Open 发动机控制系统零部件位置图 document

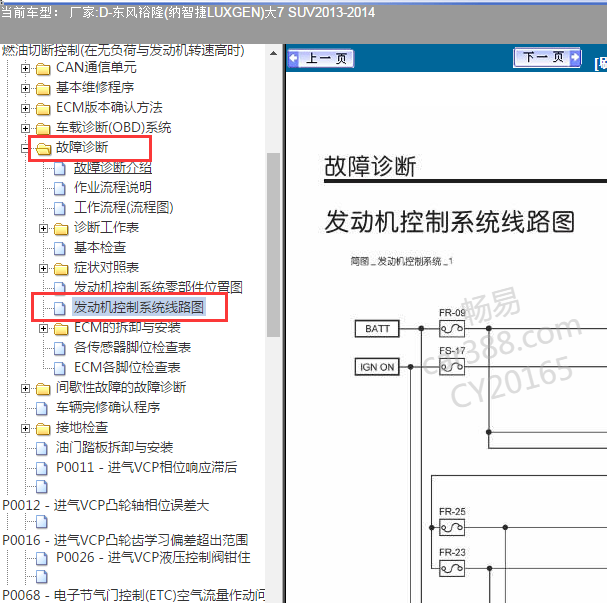[x=158, y=287]
